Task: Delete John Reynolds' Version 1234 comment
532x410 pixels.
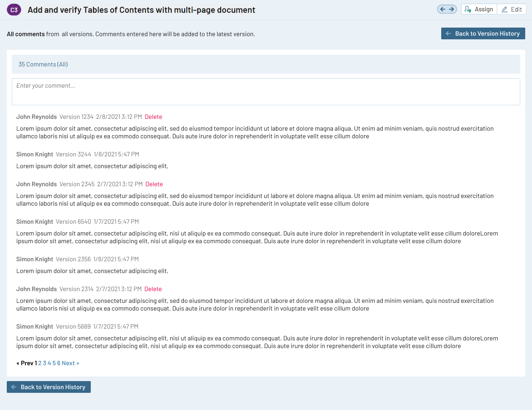Action: tap(153, 117)
